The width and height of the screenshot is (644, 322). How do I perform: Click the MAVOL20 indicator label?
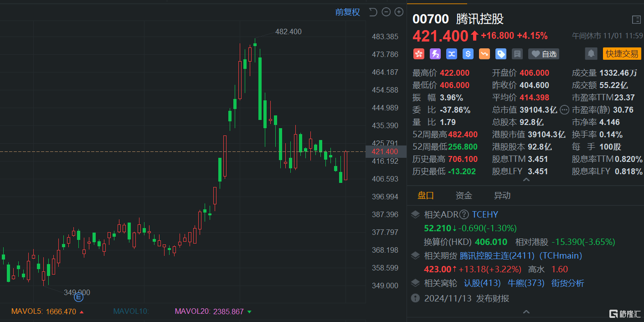193,312
